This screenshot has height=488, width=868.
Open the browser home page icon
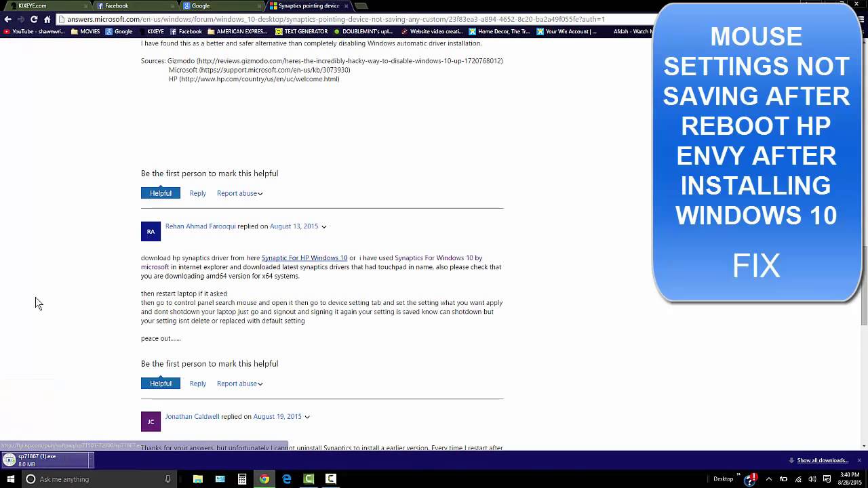(47, 19)
